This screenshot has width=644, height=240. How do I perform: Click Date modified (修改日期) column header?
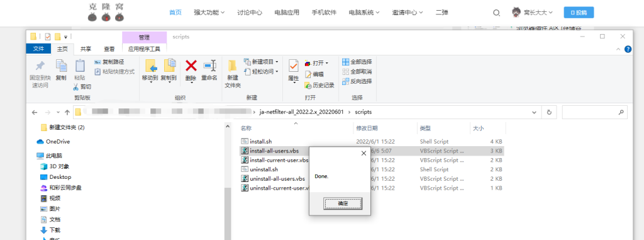pos(367,129)
